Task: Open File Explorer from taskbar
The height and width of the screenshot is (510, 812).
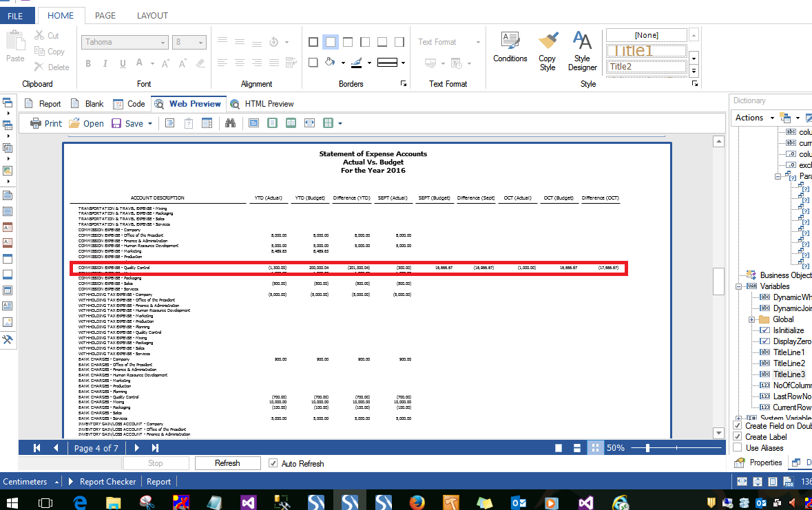Action: click(114, 502)
